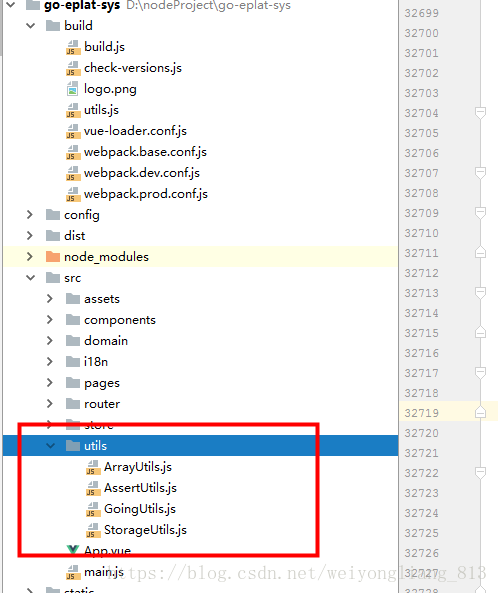This screenshot has width=498, height=593.
Task: Click the components folder icon
Action: tap(73, 320)
